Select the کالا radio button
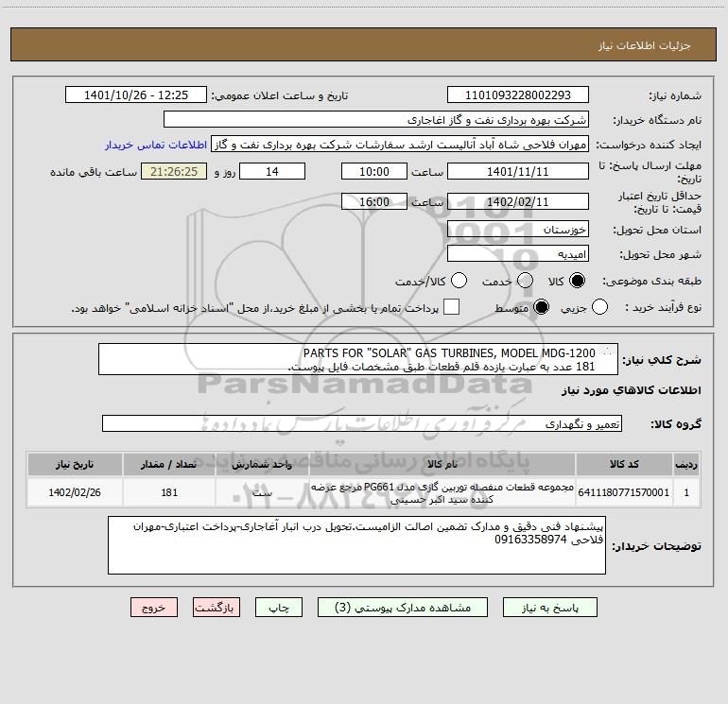The image size is (728, 704). click(577, 281)
